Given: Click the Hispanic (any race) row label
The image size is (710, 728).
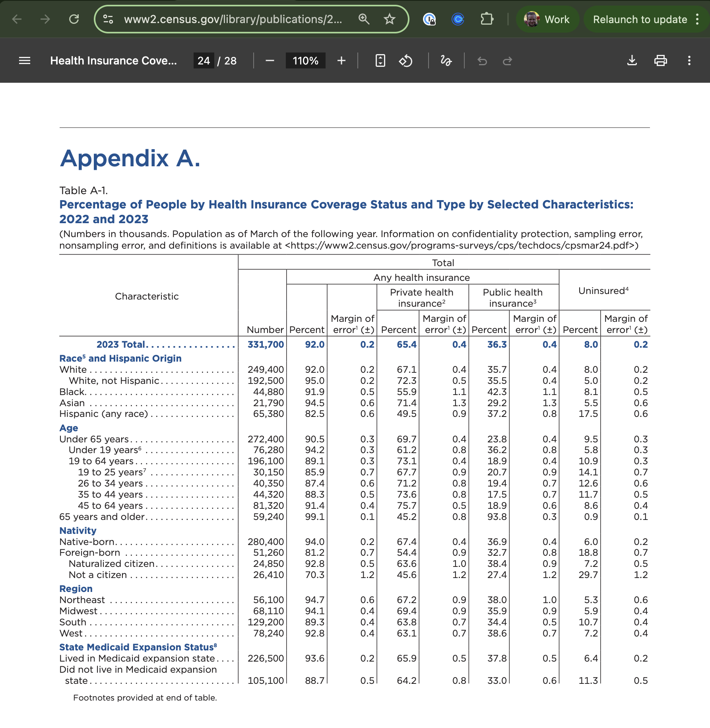Looking at the screenshot, I should click(103, 414).
